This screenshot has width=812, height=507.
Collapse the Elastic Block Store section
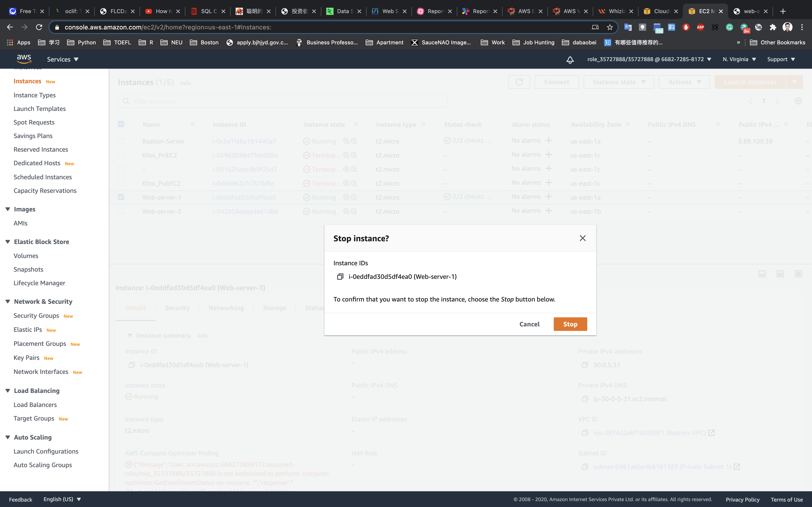8,242
